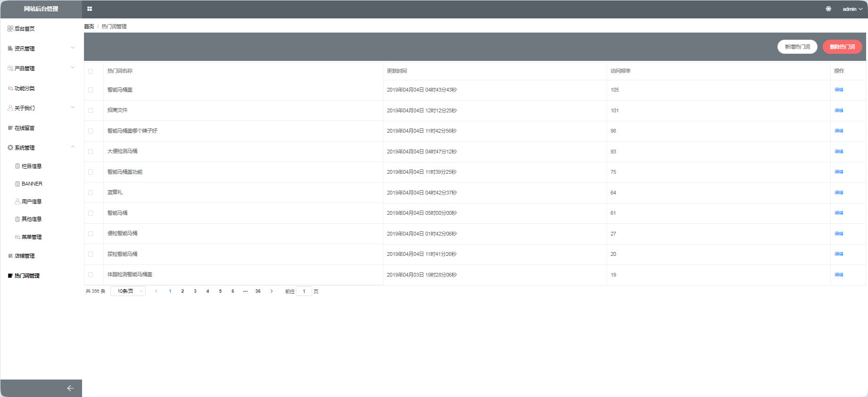Click 编辑 for the 智能马桶盖功能 row
Screen dimensions: 868x397
coord(839,172)
